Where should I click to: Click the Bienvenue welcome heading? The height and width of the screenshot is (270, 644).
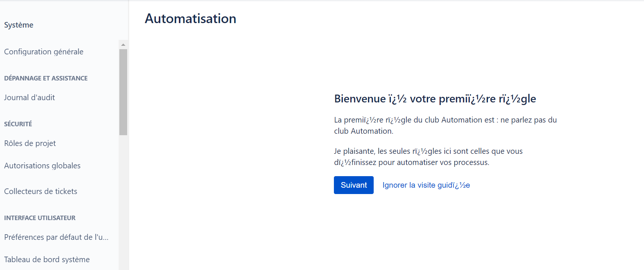tap(435, 99)
